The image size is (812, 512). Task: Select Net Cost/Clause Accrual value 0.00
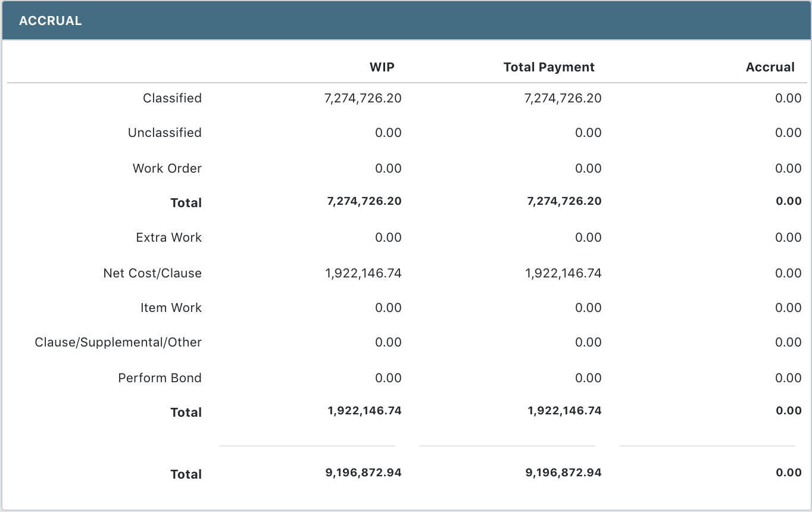(x=788, y=273)
